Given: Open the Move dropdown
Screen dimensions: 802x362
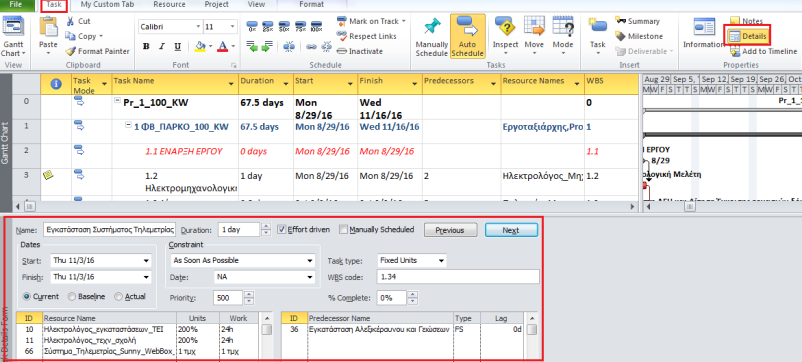Looking at the screenshot, I should 534,53.
